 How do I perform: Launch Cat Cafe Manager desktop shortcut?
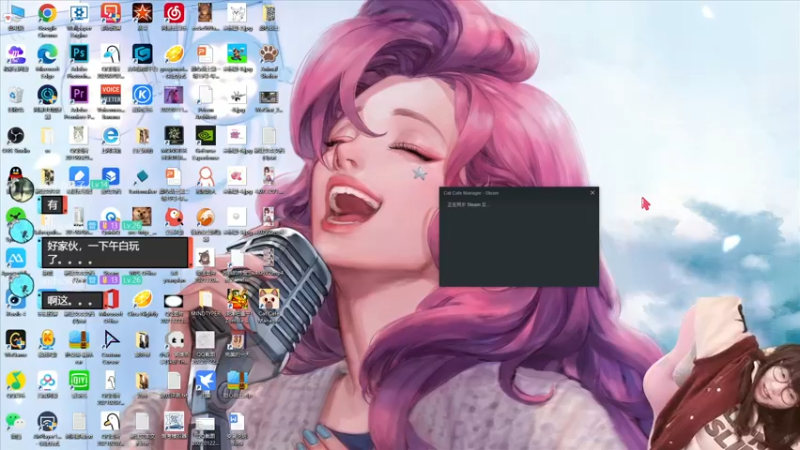pyautogui.click(x=268, y=299)
